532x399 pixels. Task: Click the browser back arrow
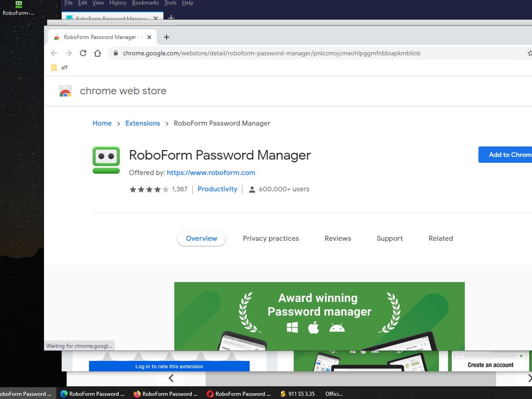pyautogui.click(x=54, y=53)
